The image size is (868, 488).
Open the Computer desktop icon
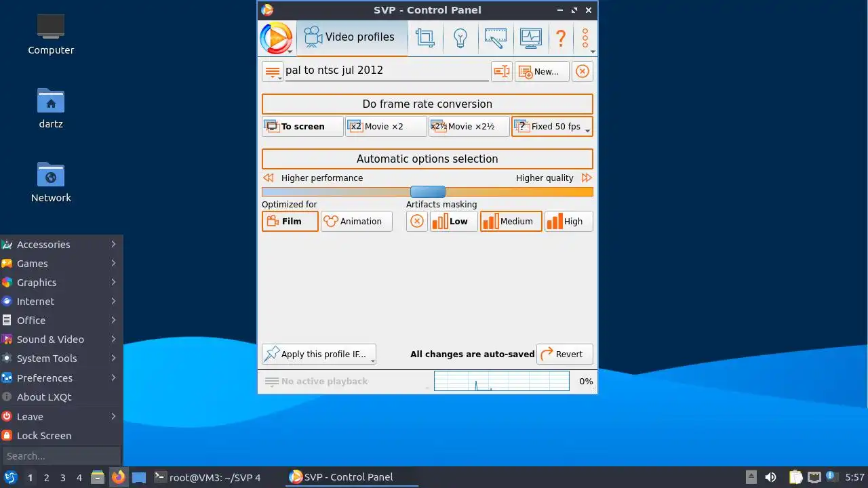51,34
